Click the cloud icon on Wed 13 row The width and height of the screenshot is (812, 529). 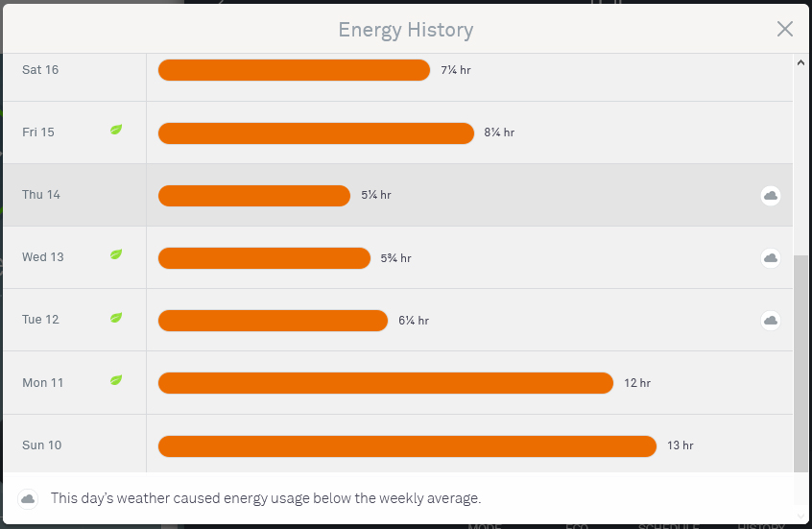pos(770,258)
